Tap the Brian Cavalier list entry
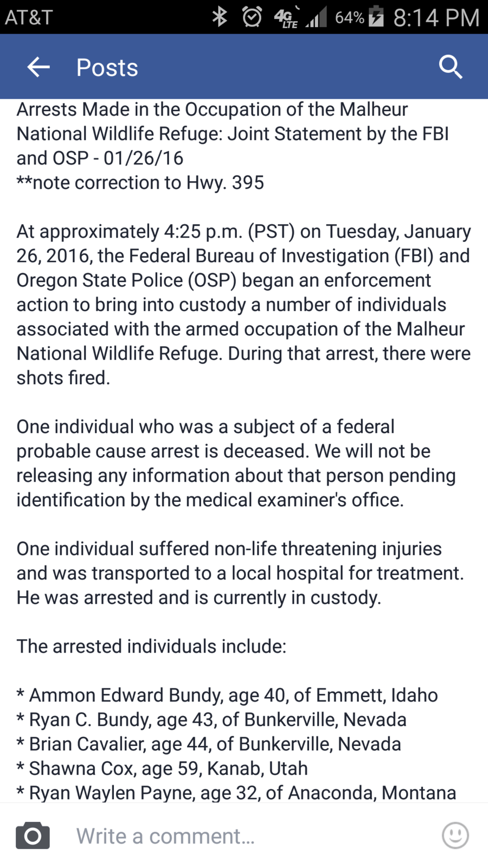Image resolution: width=488 pixels, height=868 pixels. pyautogui.click(x=209, y=744)
